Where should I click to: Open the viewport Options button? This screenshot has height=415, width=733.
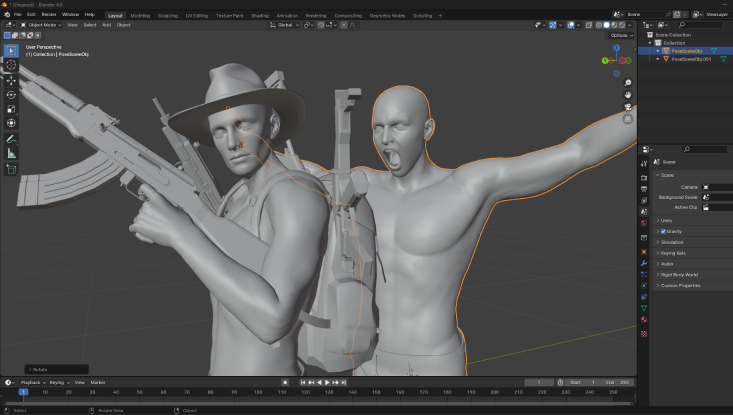coord(619,35)
